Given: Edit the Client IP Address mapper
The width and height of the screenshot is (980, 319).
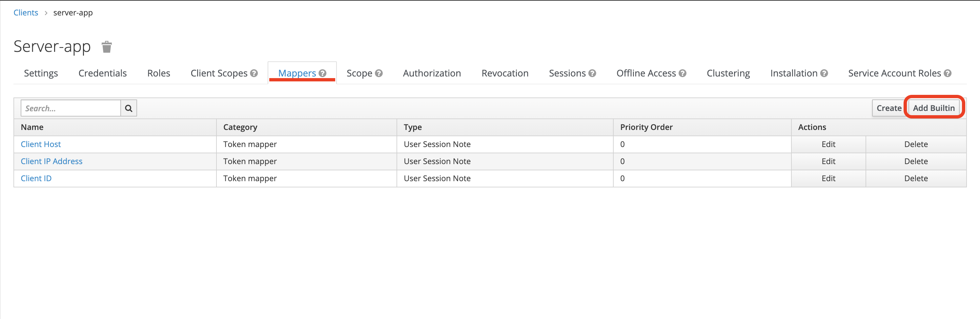Looking at the screenshot, I should click(x=828, y=161).
